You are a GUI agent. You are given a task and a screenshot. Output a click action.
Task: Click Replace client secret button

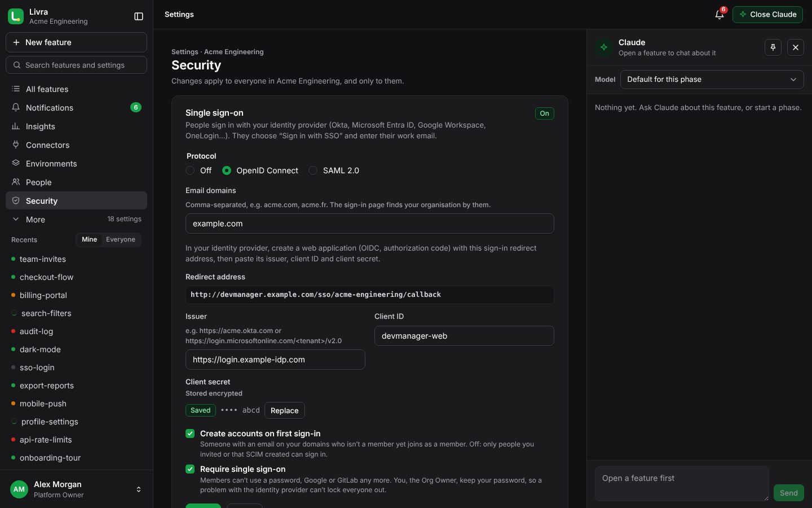tap(285, 410)
